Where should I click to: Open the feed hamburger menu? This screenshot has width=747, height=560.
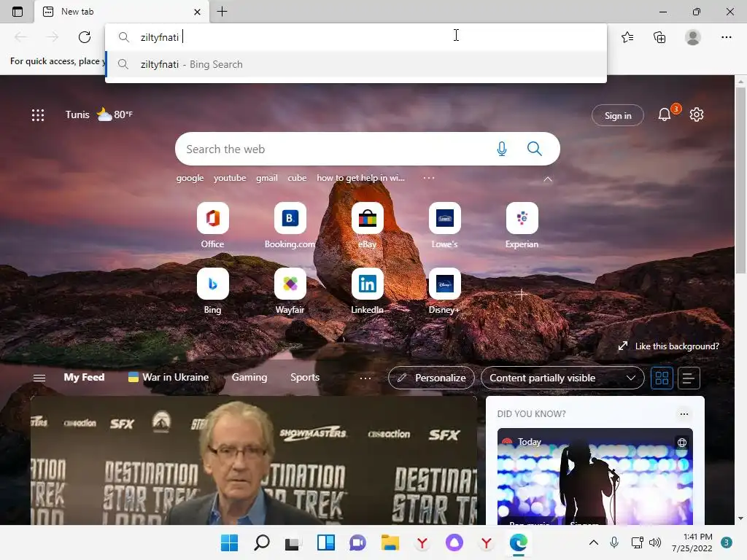(x=39, y=378)
